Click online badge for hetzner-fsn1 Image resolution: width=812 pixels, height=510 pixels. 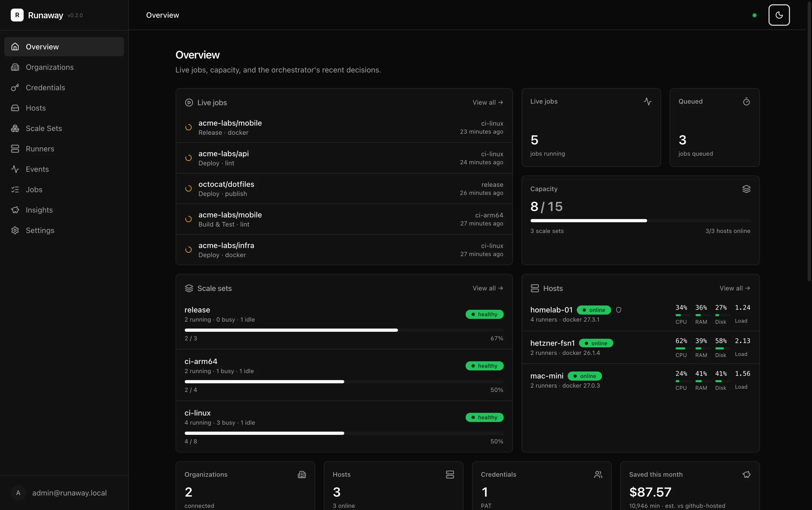click(596, 343)
